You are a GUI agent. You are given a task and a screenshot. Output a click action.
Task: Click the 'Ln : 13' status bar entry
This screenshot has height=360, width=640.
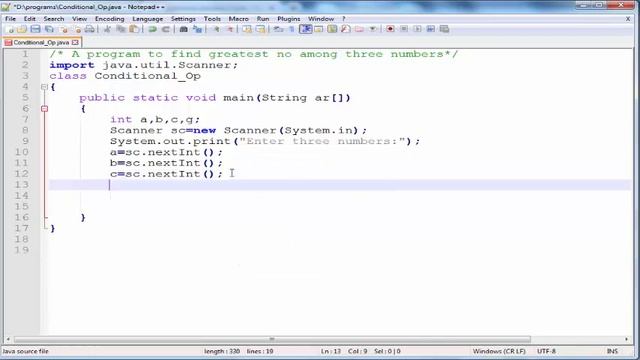click(331, 351)
